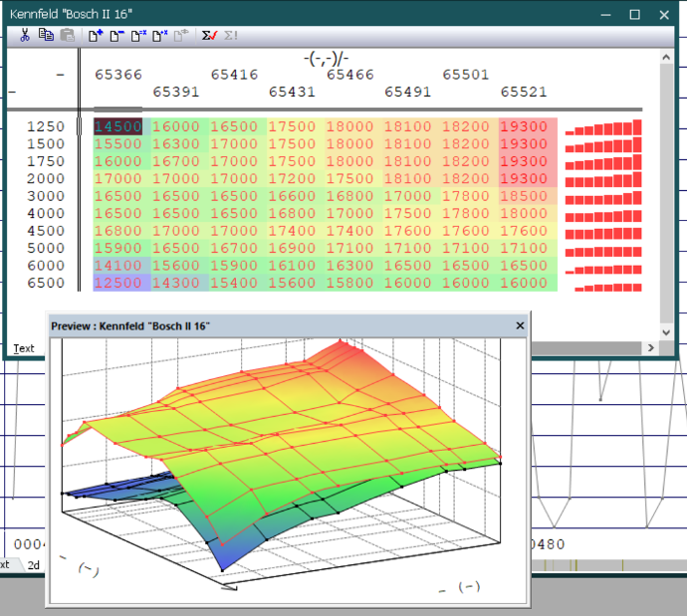
Task: Click the set percent (=%) page icon
Action: point(138,36)
